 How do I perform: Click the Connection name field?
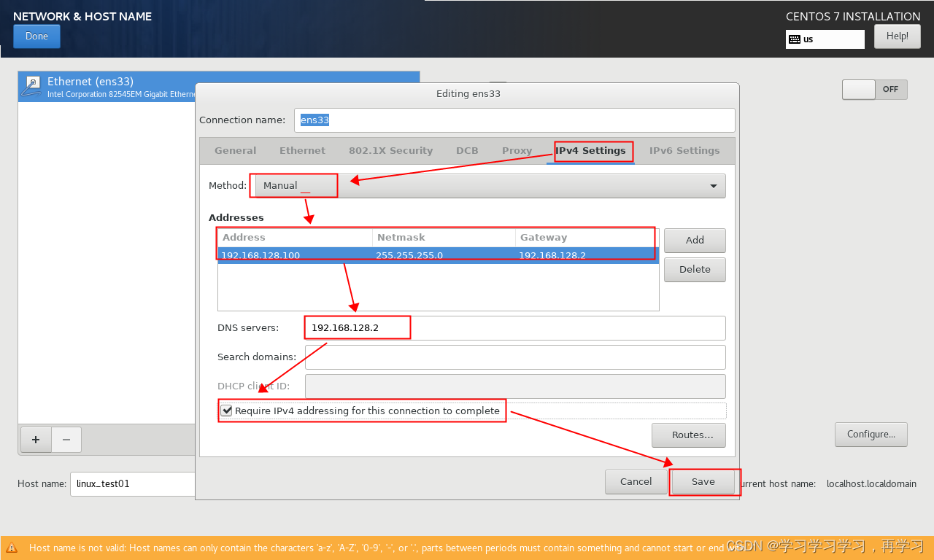coord(514,120)
